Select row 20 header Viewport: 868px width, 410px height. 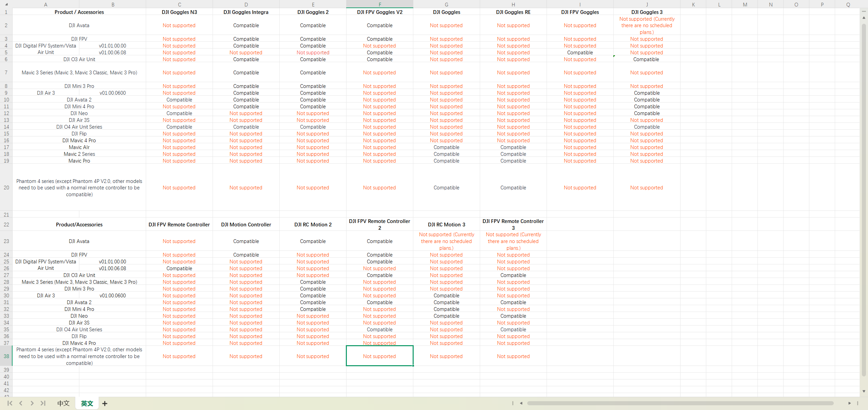6,187
